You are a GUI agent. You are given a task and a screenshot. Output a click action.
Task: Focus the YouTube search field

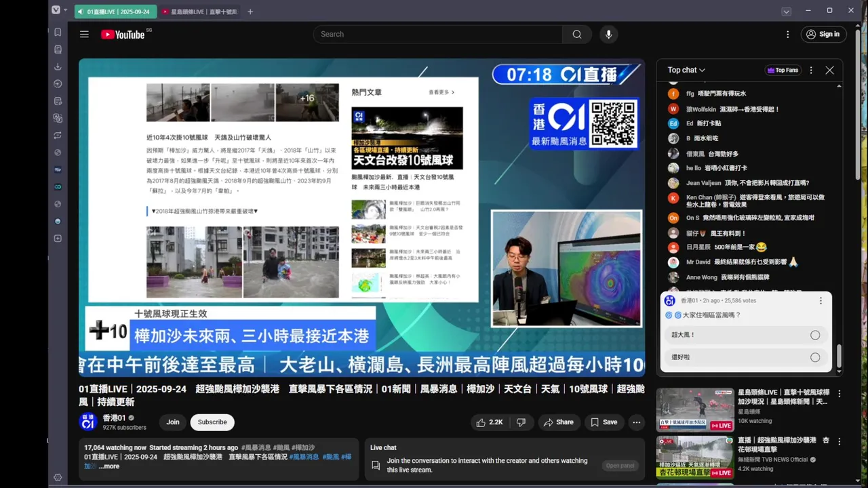437,34
